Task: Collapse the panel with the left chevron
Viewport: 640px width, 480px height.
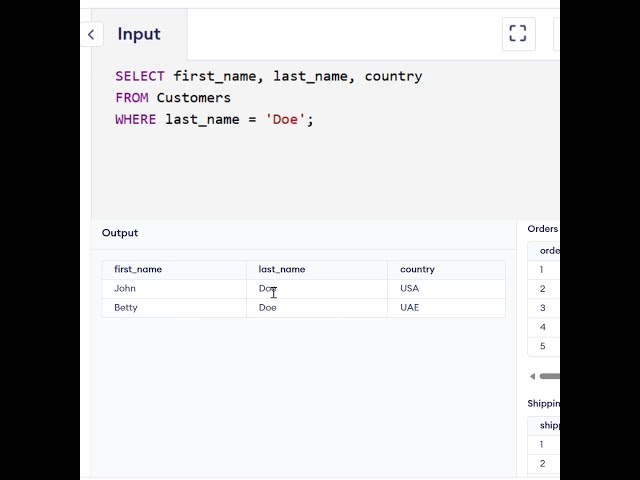Action: coord(91,35)
